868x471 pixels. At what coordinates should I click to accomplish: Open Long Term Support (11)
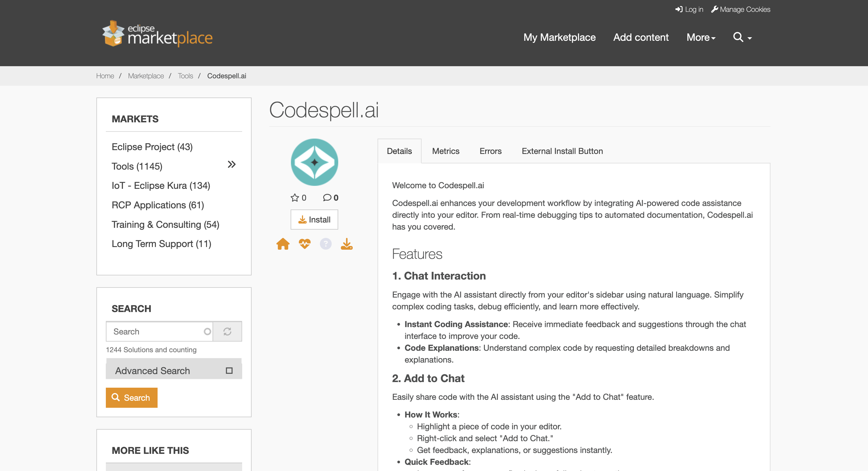tap(161, 244)
